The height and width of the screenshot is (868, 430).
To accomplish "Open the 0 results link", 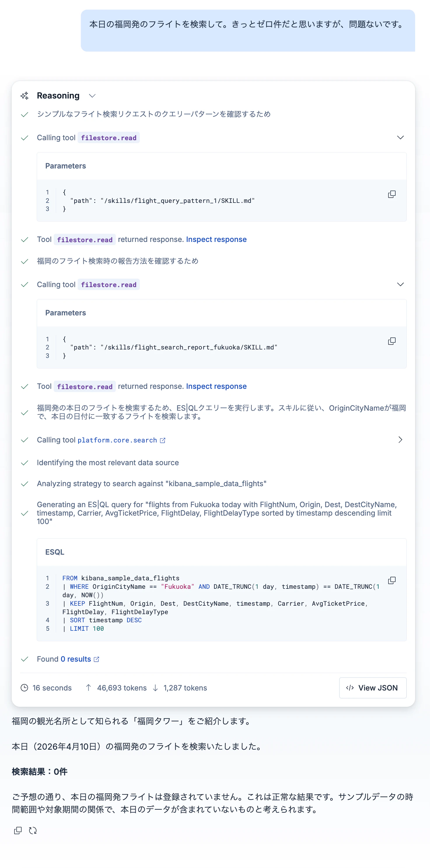I will pos(76,659).
